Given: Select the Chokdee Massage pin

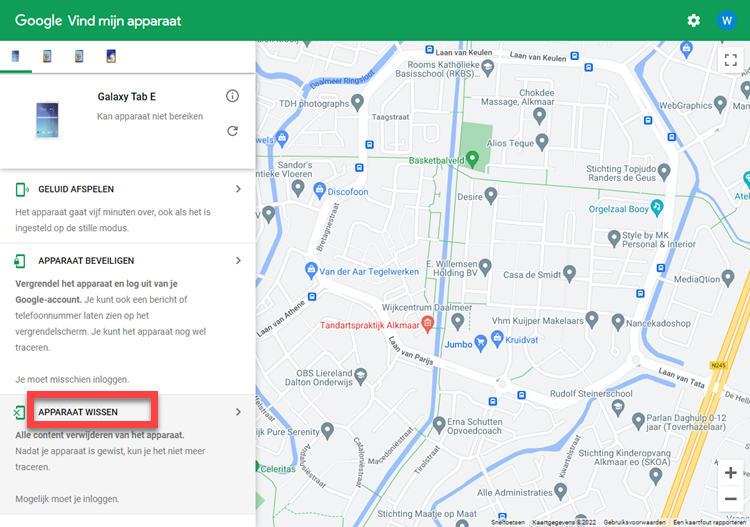Looking at the screenshot, I should tap(539, 115).
